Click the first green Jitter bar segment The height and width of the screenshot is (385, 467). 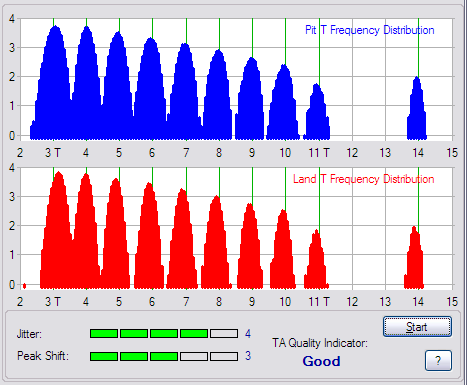[104, 333]
